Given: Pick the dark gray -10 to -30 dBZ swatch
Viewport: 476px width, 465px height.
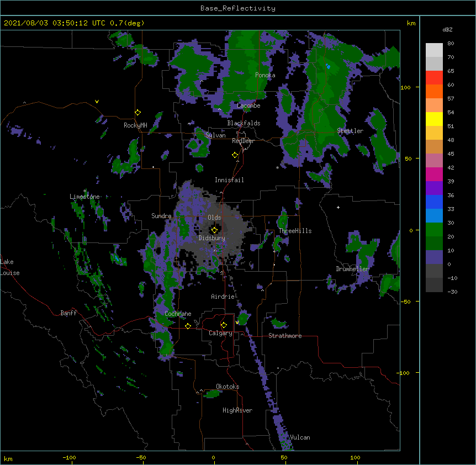Looking at the screenshot, I should 434,285.
